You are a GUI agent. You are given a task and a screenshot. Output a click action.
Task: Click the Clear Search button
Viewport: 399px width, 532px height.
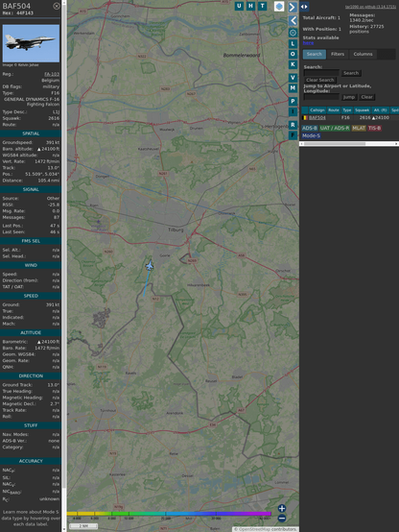click(x=320, y=80)
